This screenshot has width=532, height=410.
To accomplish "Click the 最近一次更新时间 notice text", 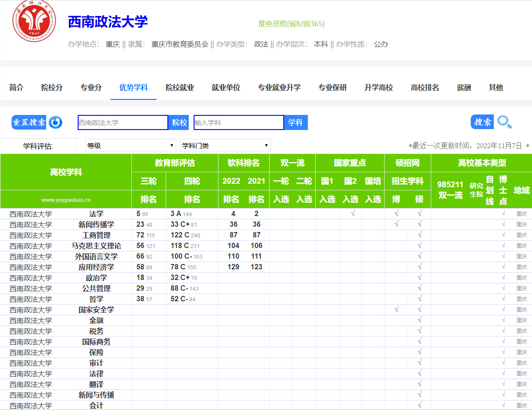I will (x=468, y=146).
